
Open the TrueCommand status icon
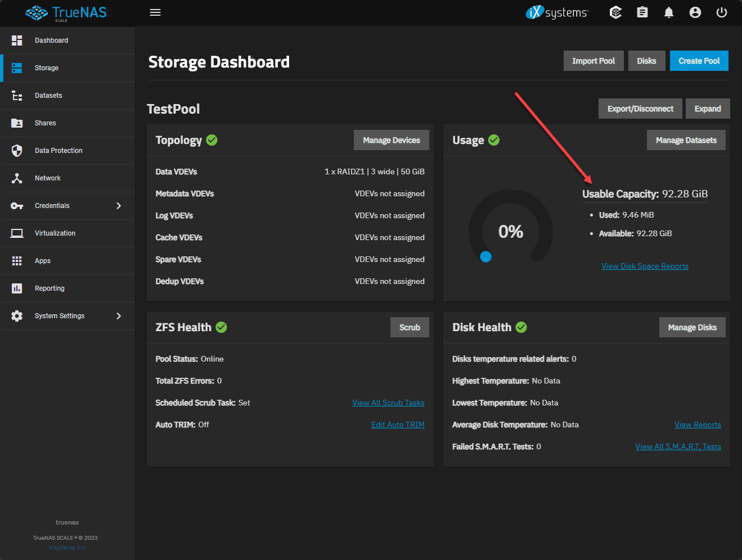tap(615, 12)
